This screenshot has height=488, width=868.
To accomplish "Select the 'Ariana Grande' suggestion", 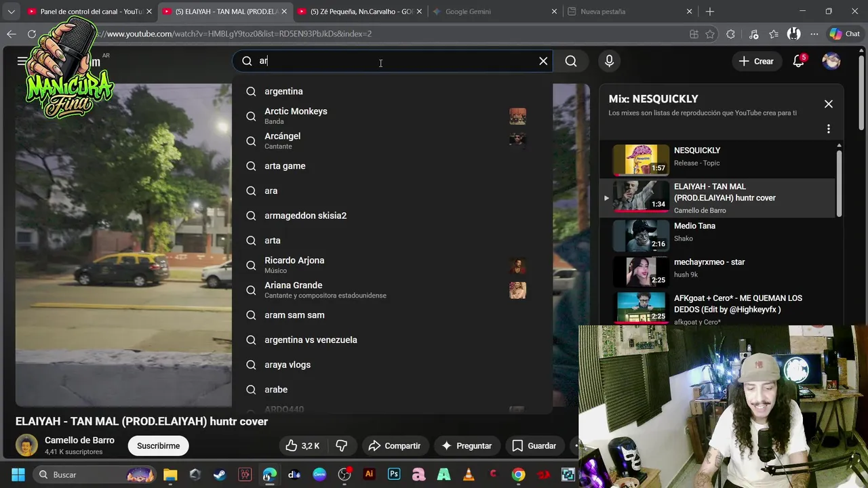I will [392, 290].
